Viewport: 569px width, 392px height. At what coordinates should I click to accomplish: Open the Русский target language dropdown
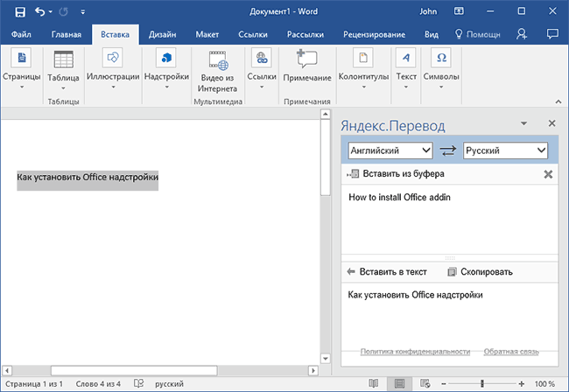pyautogui.click(x=505, y=150)
